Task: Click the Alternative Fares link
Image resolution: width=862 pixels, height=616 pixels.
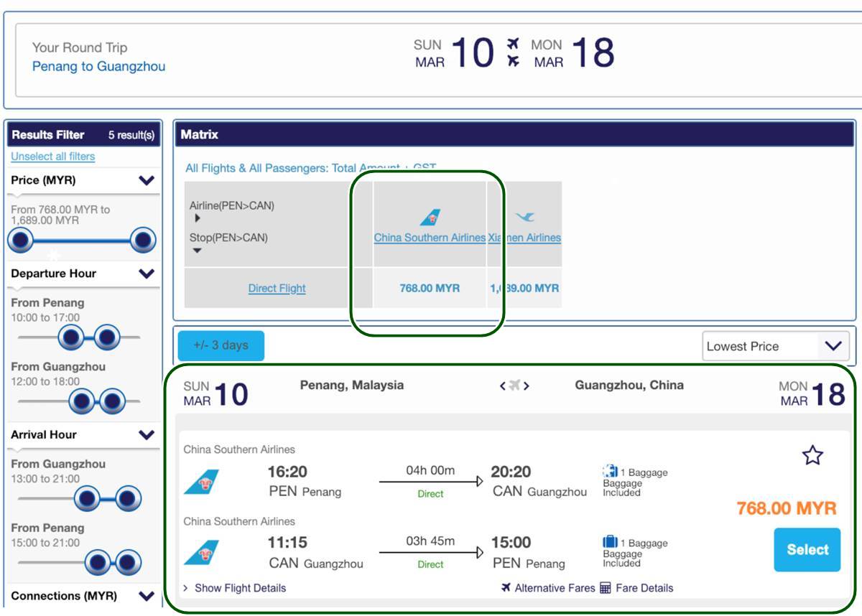Action: 556,588
